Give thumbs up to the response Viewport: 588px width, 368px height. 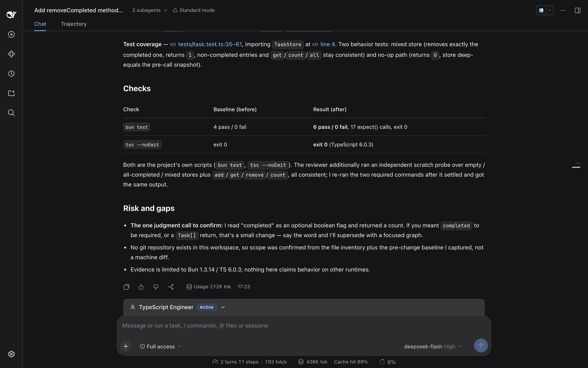point(141,287)
